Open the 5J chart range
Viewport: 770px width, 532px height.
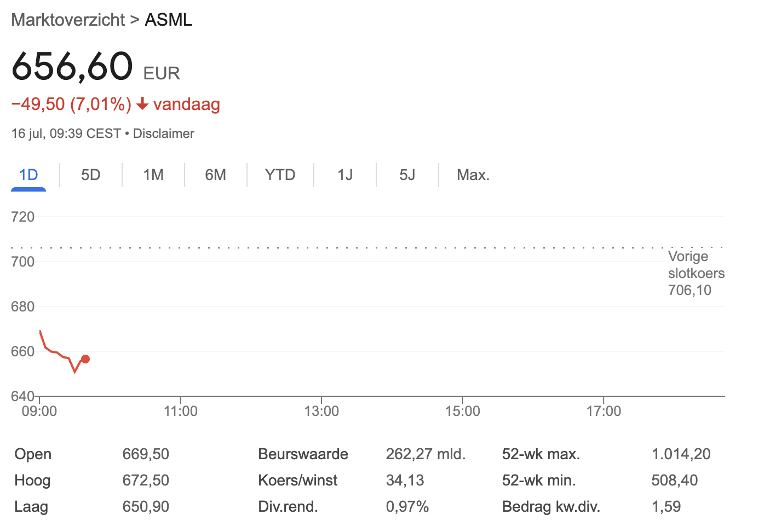coord(407,175)
